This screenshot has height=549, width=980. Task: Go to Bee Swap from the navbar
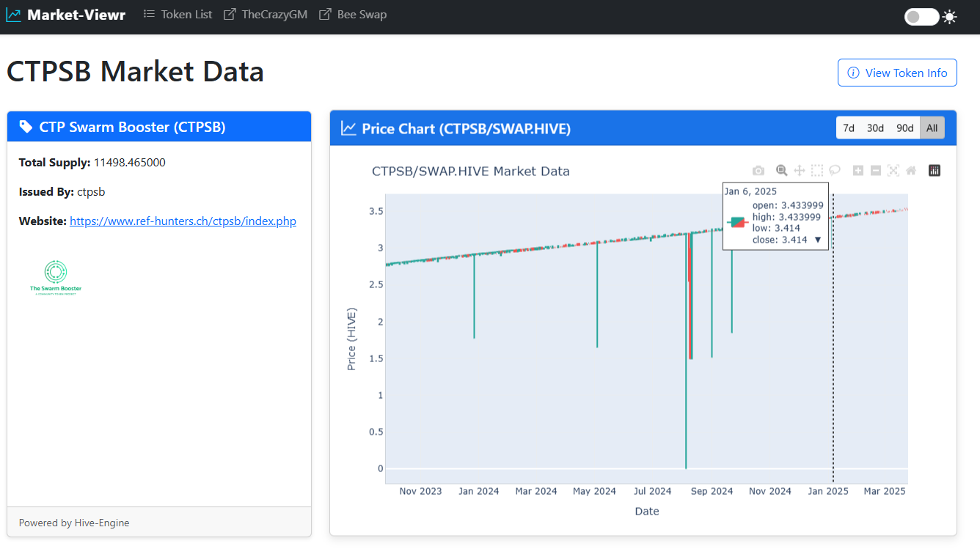(353, 15)
